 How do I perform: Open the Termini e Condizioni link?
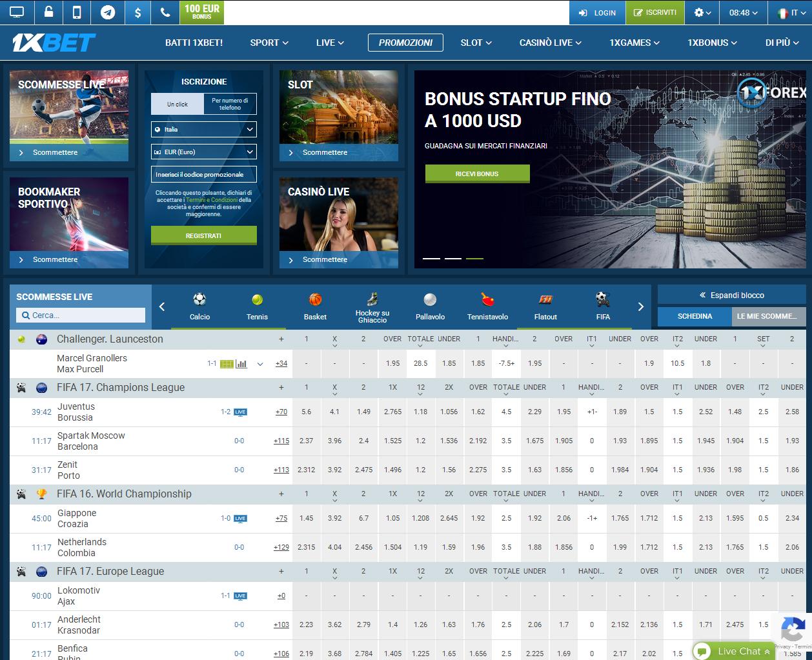pos(212,200)
